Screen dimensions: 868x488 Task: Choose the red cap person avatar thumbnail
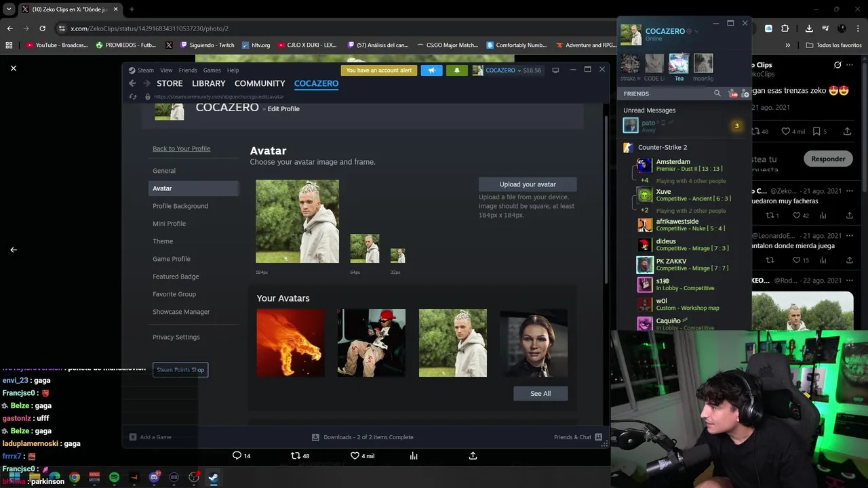(x=372, y=343)
